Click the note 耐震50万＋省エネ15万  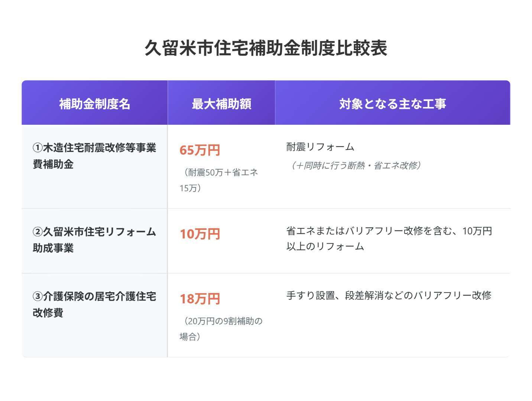(x=219, y=180)
